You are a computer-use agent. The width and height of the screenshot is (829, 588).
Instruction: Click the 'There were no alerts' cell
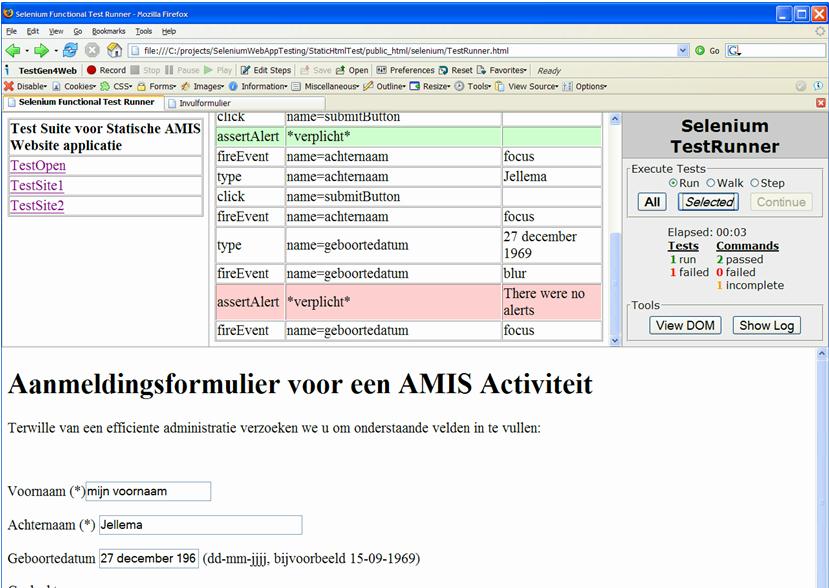point(551,302)
